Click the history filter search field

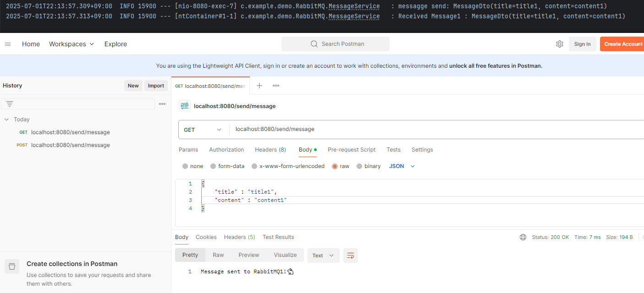[x=78, y=104]
